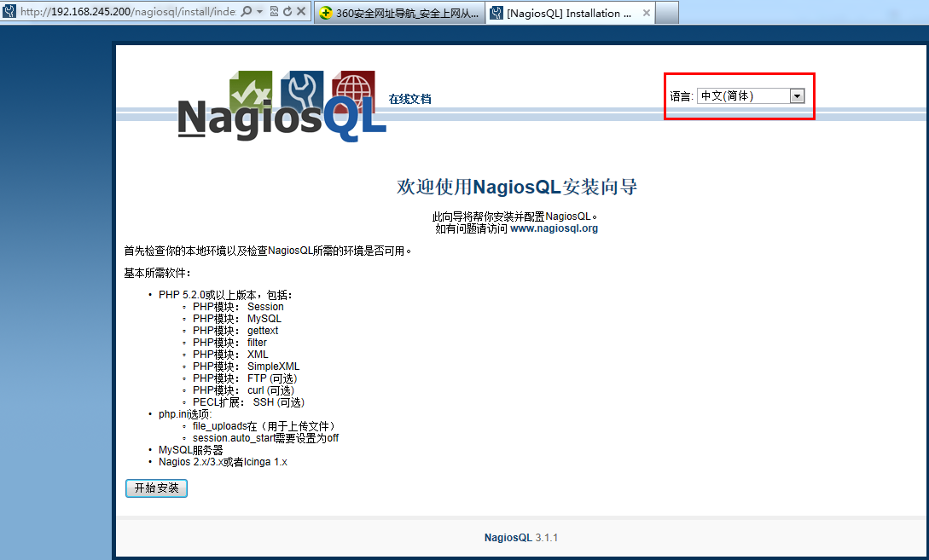Click the green checkmark document icon
Image resolution: width=929 pixels, height=560 pixels.
pos(251,90)
